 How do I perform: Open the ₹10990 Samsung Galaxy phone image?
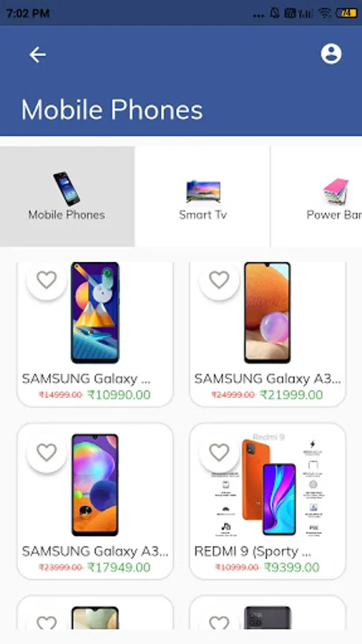(95, 313)
